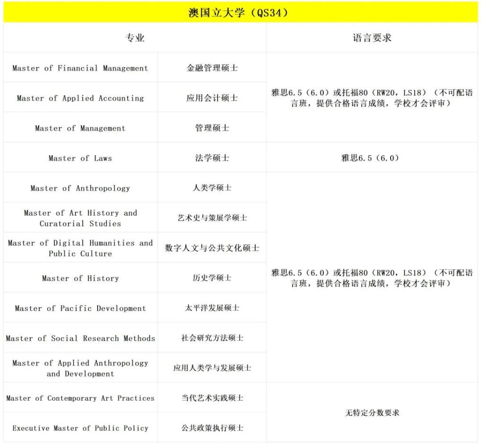Click the 数字人文与公共文化硕士 cell
This screenshot has width=481, height=448.
click(212, 248)
